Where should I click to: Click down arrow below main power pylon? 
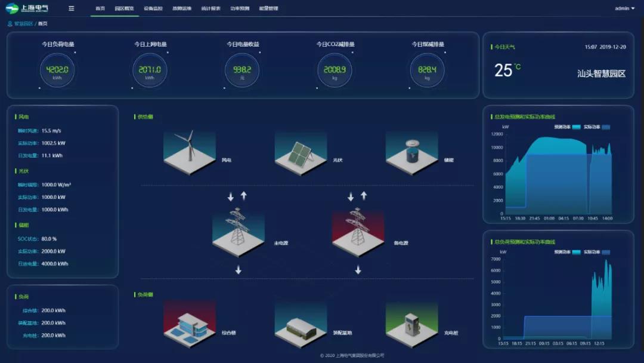click(x=238, y=270)
